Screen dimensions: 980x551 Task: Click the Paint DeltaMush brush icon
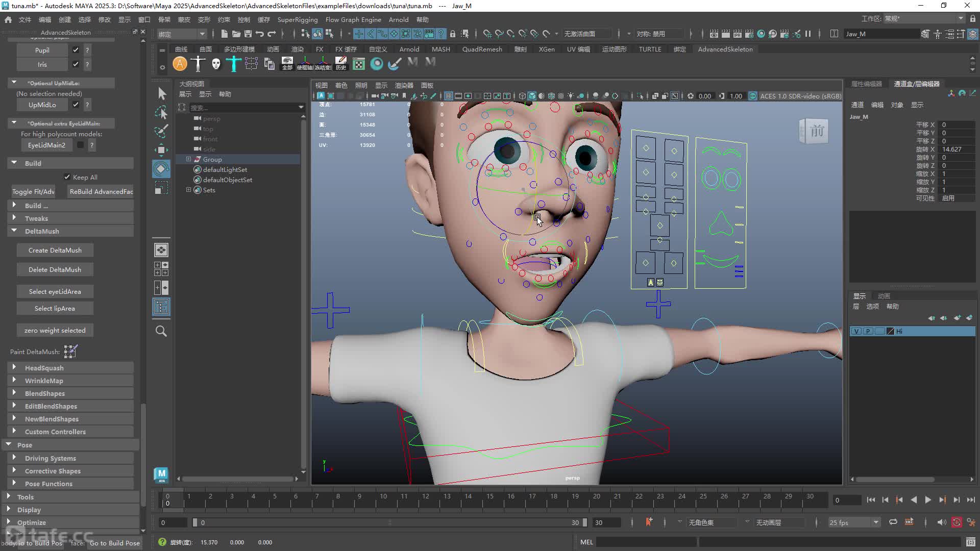coord(70,351)
